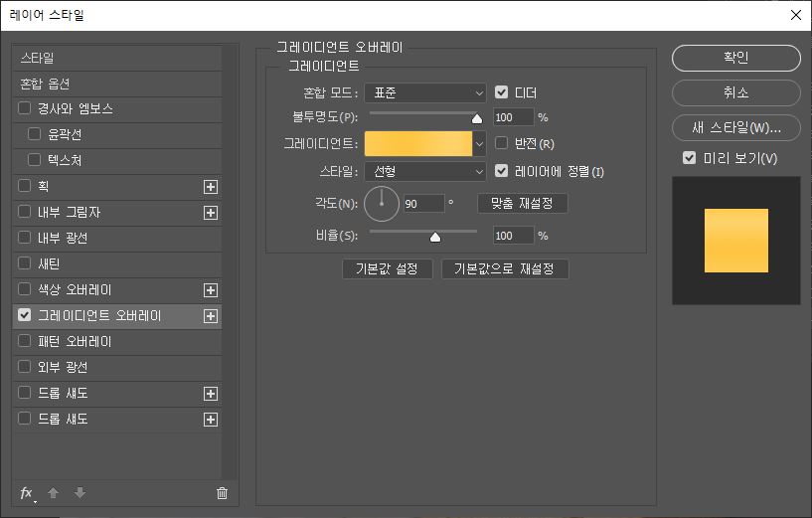Enable the 경사와 엠보스 checkbox
Image resolution: width=812 pixels, height=518 pixels.
(24, 107)
